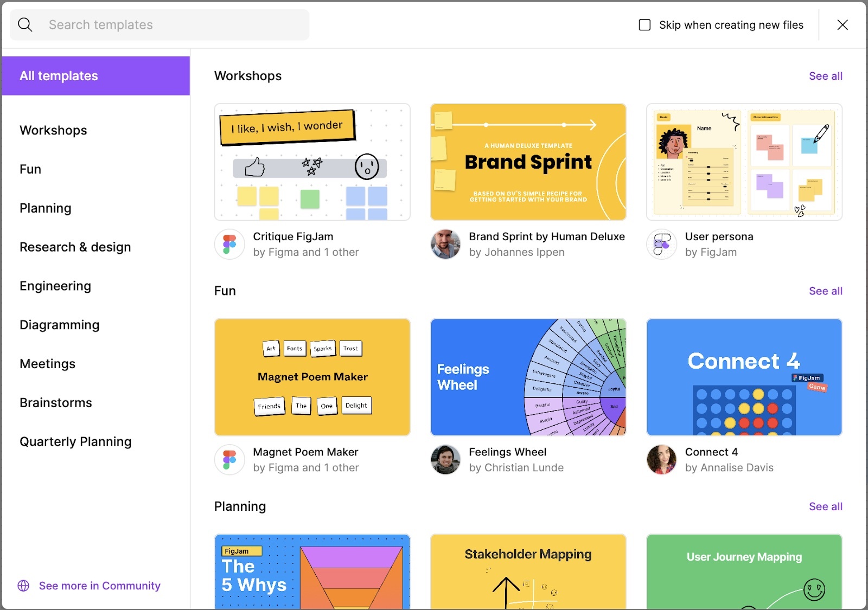Open the Meetings category
The image size is (868, 610).
(48, 364)
